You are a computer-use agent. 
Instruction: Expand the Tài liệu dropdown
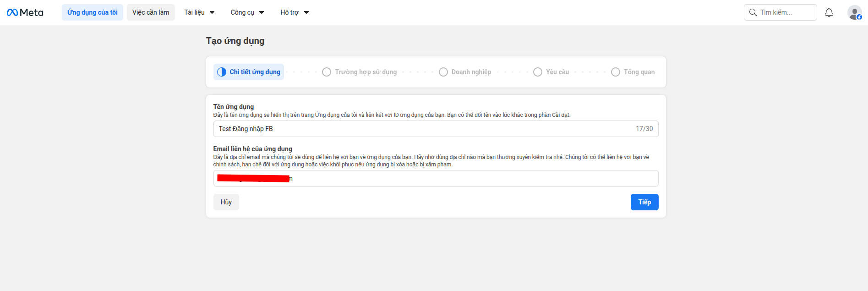(199, 12)
